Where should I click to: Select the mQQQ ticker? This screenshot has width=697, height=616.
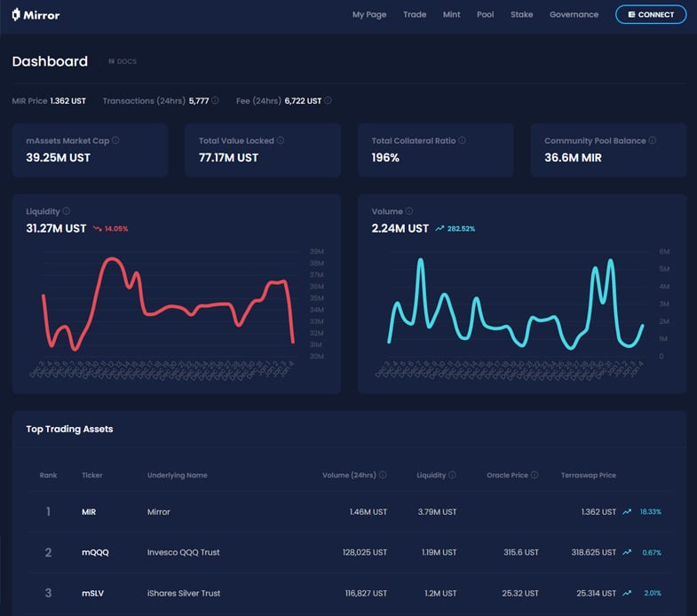tap(95, 552)
